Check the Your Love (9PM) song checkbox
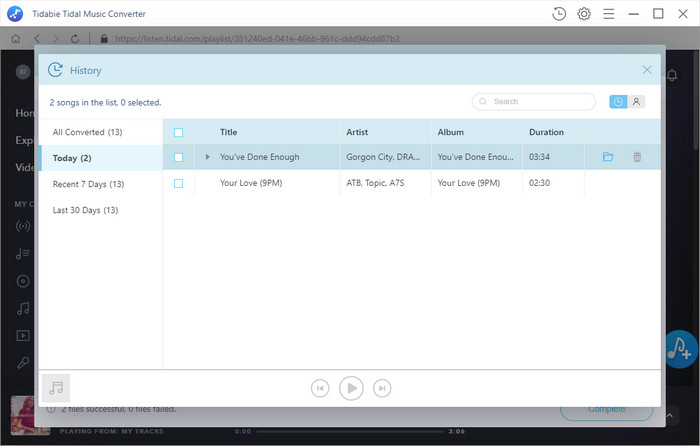 click(178, 183)
